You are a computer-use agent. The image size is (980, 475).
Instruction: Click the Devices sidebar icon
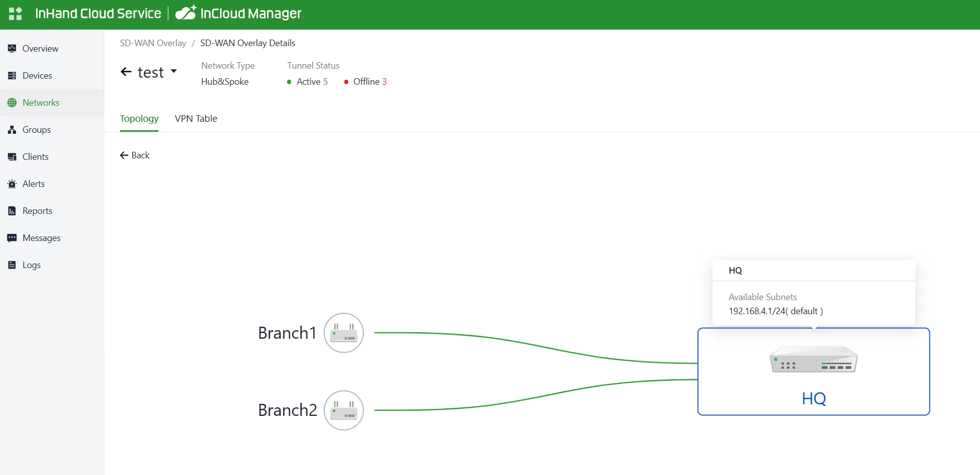(12, 76)
